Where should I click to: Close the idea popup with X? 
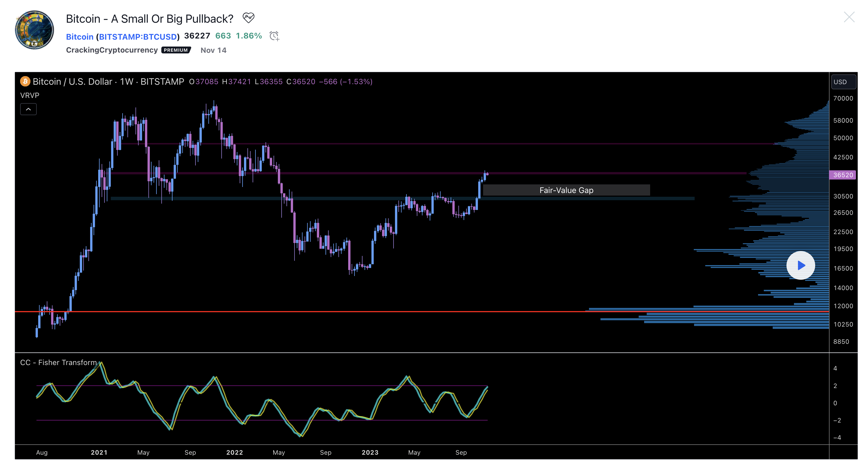coord(849,17)
